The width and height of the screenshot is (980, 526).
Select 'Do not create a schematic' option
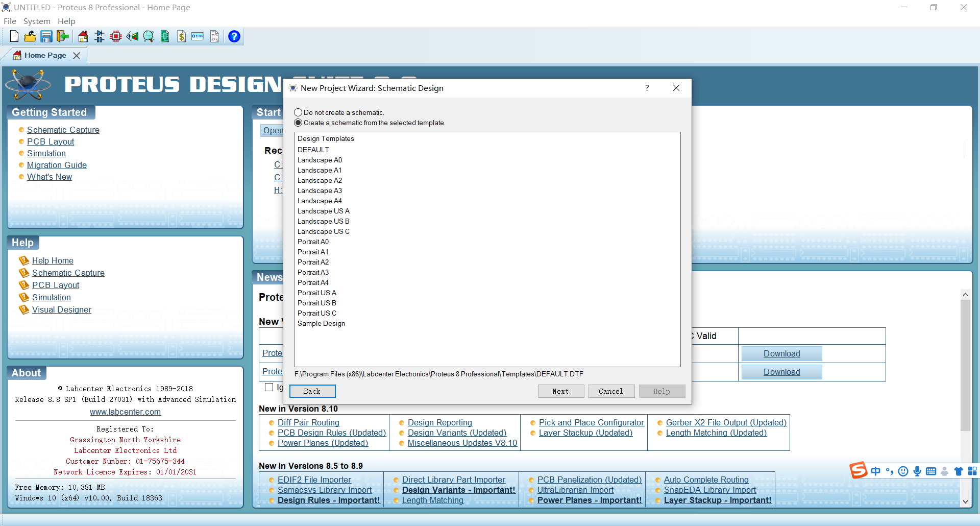pyautogui.click(x=298, y=112)
